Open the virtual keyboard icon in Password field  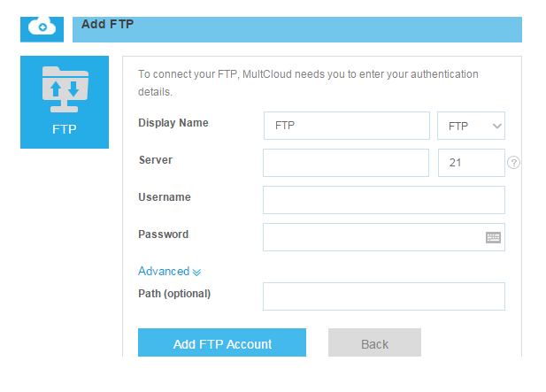[x=493, y=237]
